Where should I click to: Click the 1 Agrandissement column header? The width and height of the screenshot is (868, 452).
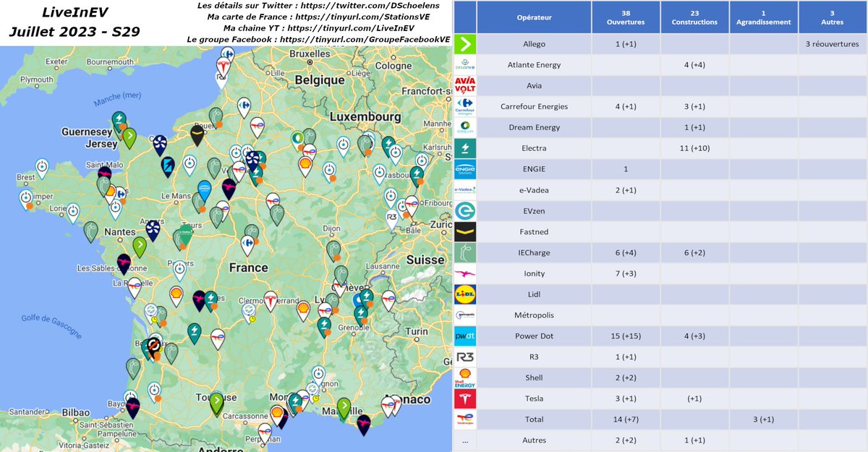pyautogui.click(x=763, y=17)
